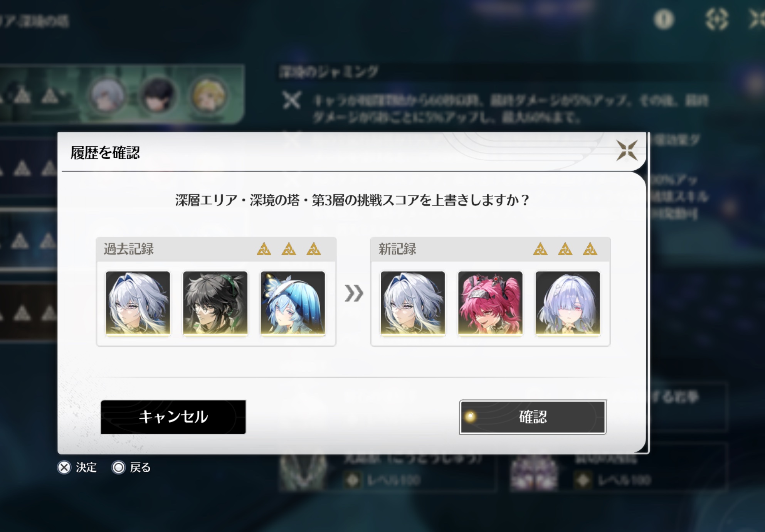Click the double chevron arrow between records

[x=354, y=293]
